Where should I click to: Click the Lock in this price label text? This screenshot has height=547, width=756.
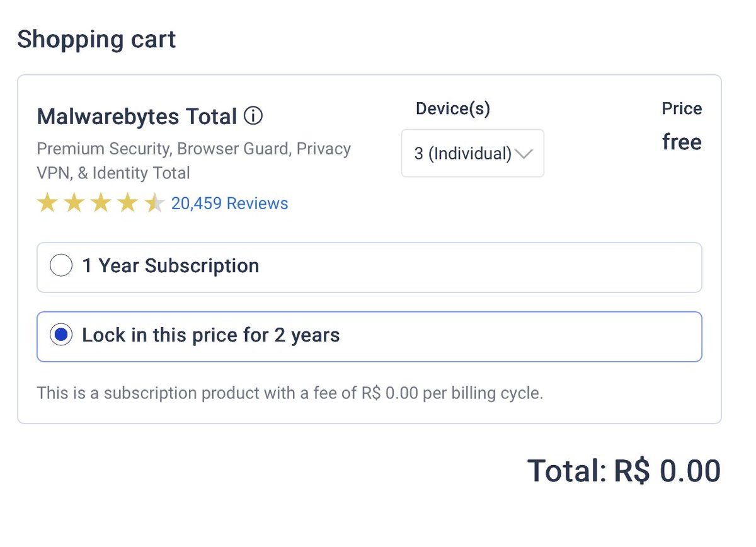[210, 335]
